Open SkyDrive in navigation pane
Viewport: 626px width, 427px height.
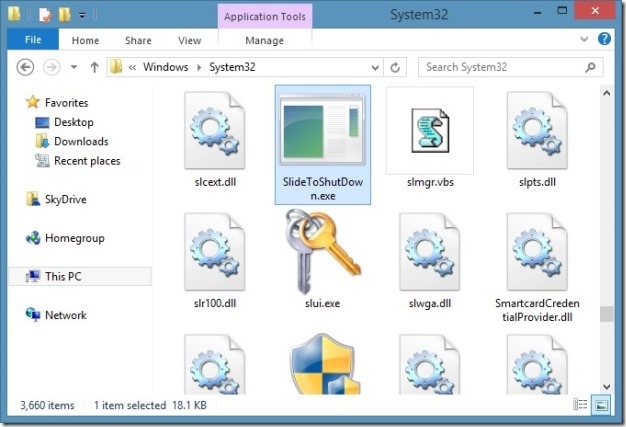(65, 199)
